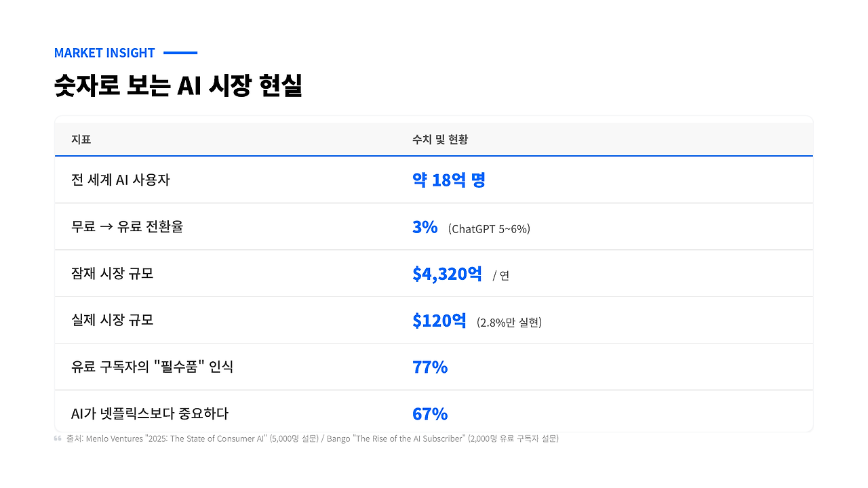868x488 pixels.
Task: Select the 무료 → 유료 전환율 label
Action: (127, 227)
